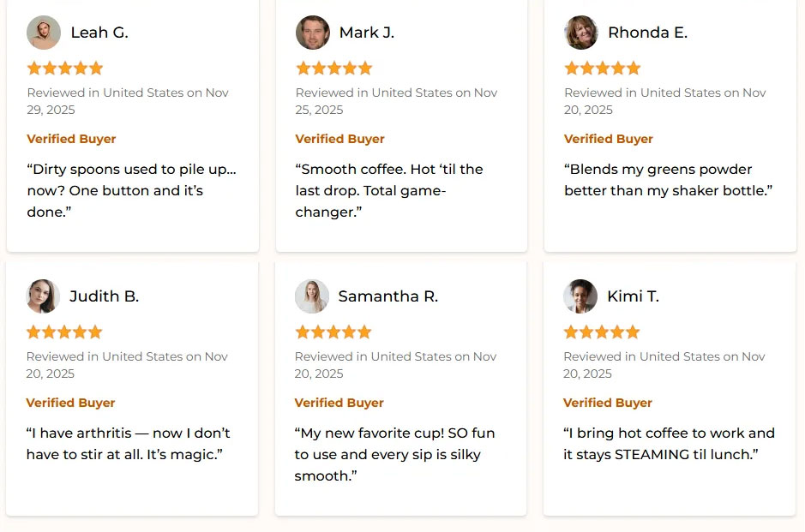Click Samantha R.'s avatar photo

coord(311,296)
